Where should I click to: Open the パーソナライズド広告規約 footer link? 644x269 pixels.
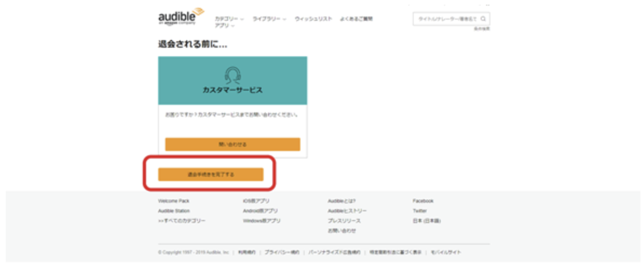[335, 252]
